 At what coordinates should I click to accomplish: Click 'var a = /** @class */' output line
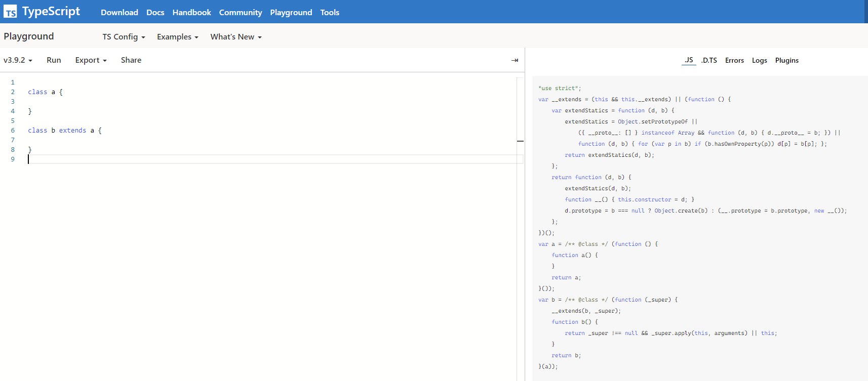pyautogui.click(x=598, y=244)
